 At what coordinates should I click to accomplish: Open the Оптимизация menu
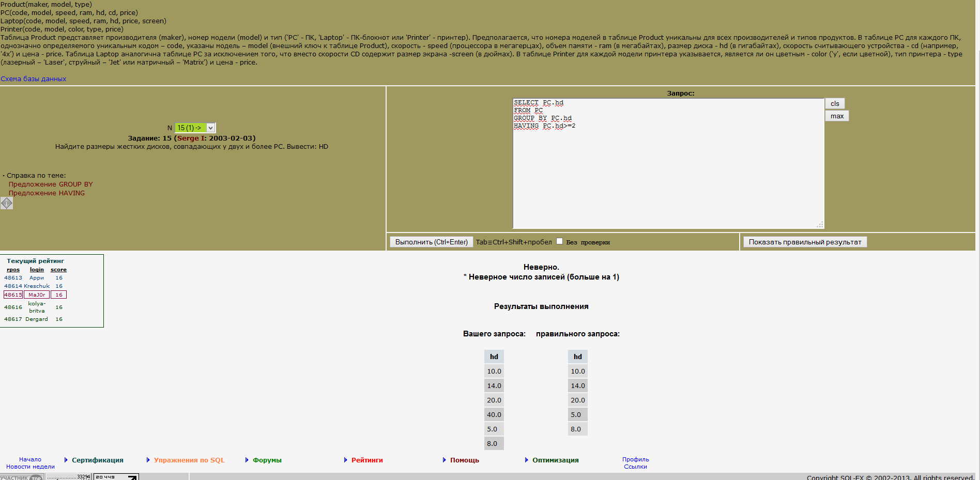(556, 460)
